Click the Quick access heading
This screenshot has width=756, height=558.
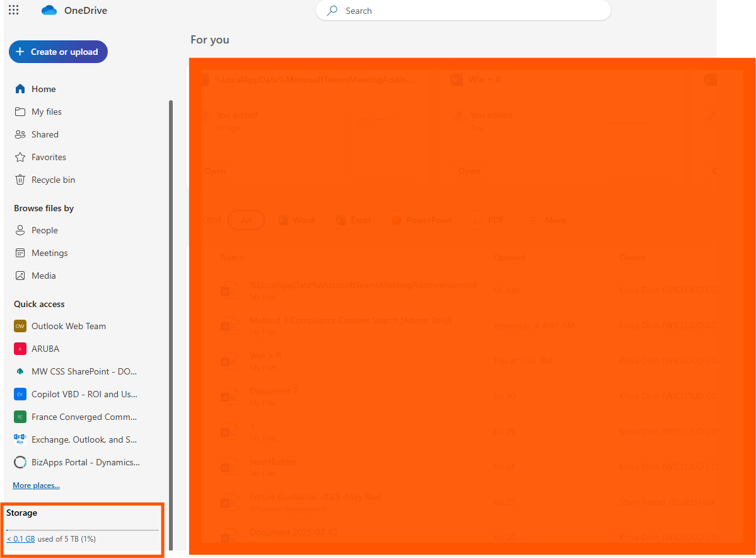(39, 305)
